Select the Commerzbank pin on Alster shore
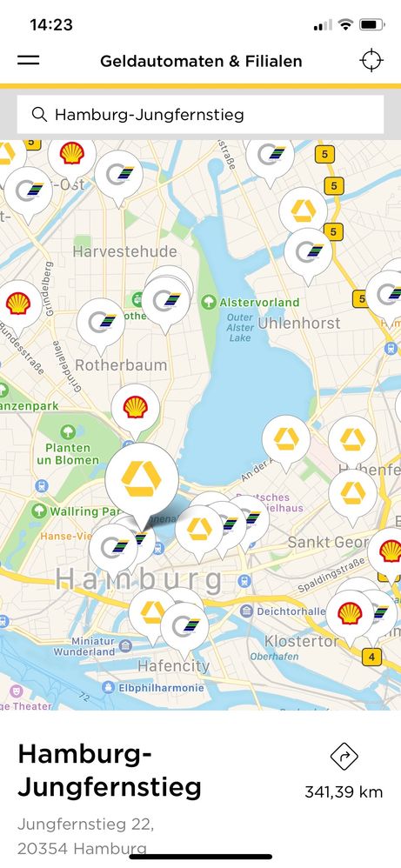 [x=286, y=439]
